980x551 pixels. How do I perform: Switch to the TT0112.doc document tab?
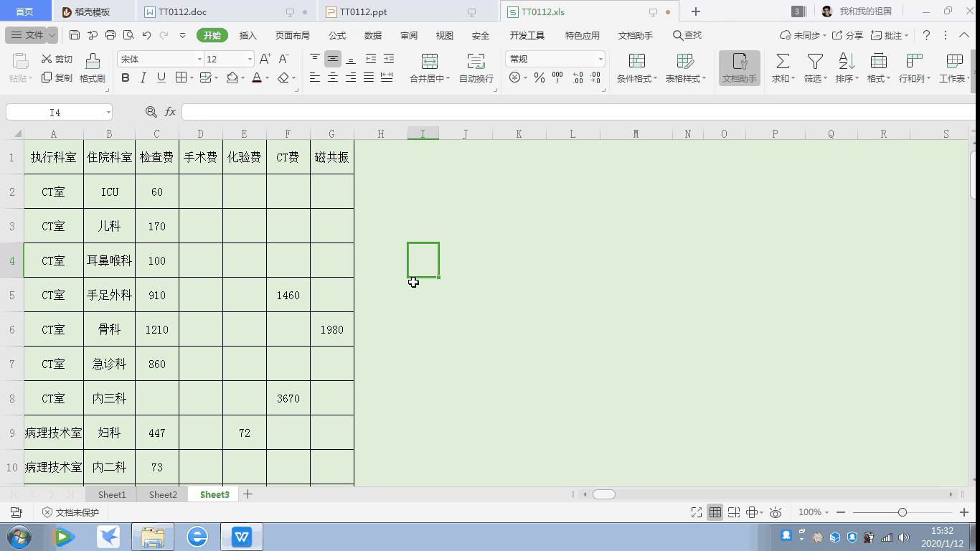coord(227,11)
